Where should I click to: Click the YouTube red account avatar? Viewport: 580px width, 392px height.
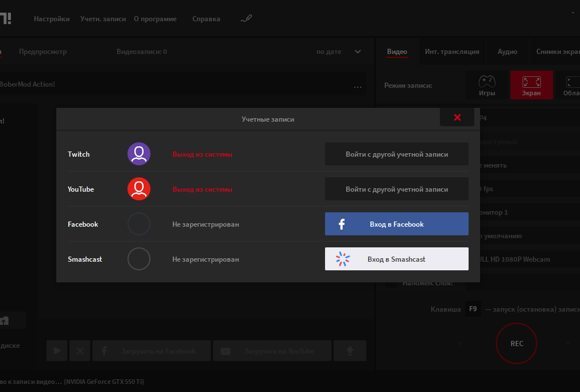tap(139, 189)
